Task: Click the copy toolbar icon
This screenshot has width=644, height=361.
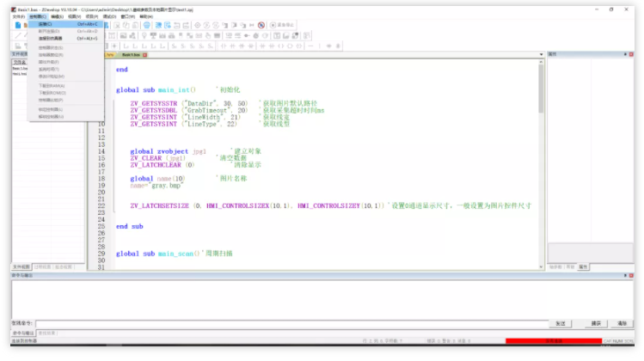Action: [x=126, y=25]
